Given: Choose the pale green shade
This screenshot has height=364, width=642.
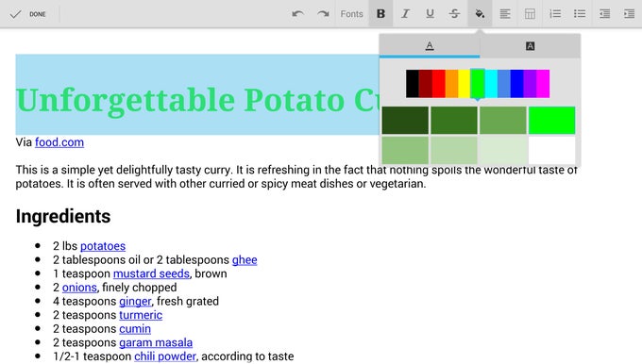Looking at the screenshot, I should tap(454, 150).
